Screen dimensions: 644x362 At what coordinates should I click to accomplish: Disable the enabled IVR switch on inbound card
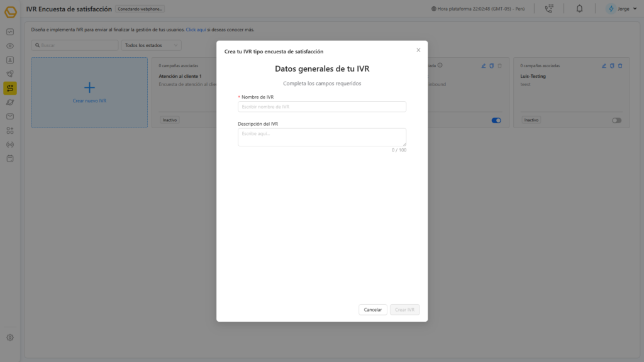pyautogui.click(x=496, y=120)
